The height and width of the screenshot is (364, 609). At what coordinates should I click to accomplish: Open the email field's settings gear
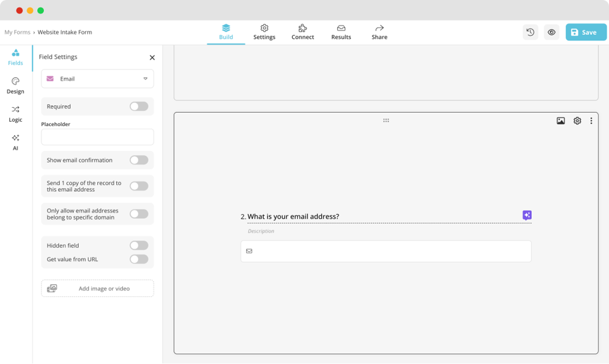pos(577,121)
